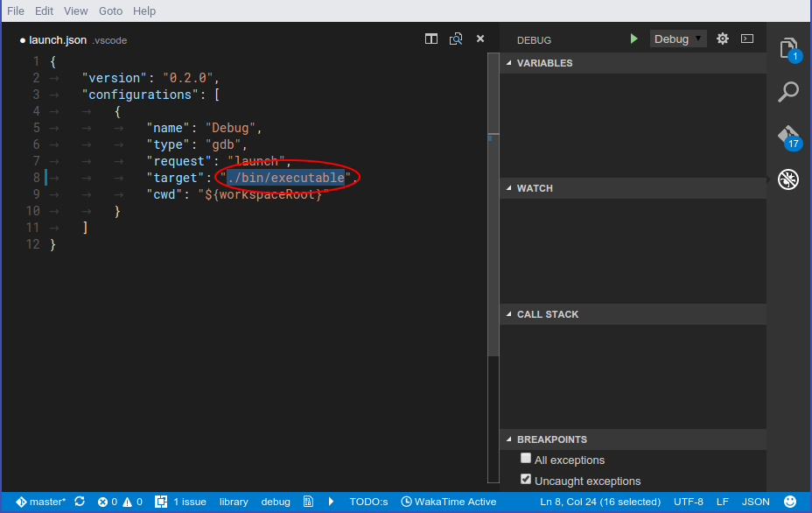Open the View menu
Screen dimensions: 812x513
pos(75,11)
